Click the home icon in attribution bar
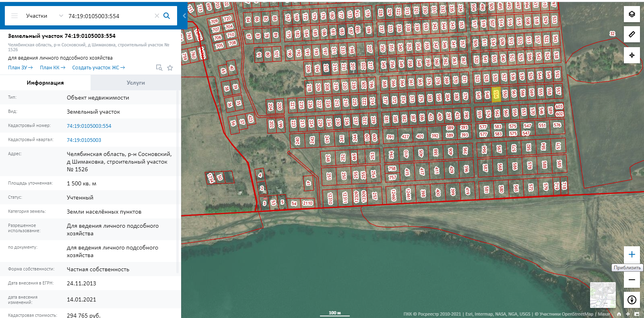 619,314
